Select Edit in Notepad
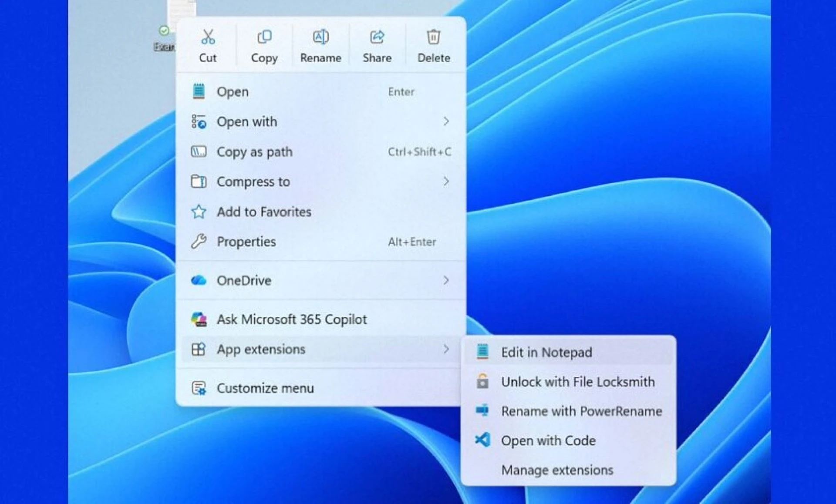 click(x=568, y=352)
